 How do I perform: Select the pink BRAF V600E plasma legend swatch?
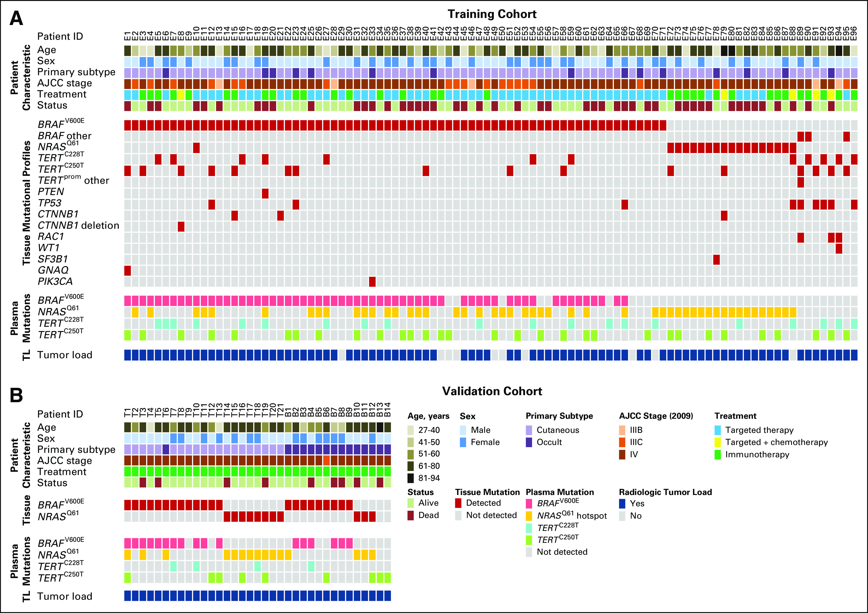click(x=529, y=503)
